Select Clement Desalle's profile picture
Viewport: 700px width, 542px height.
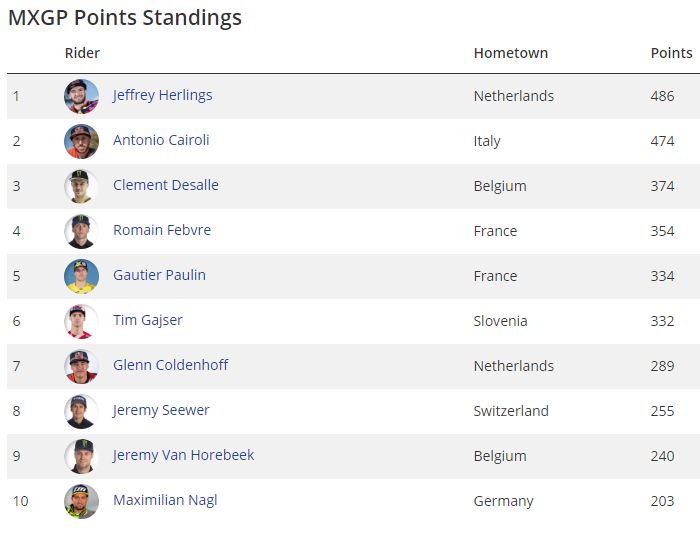(x=81, y=186)
